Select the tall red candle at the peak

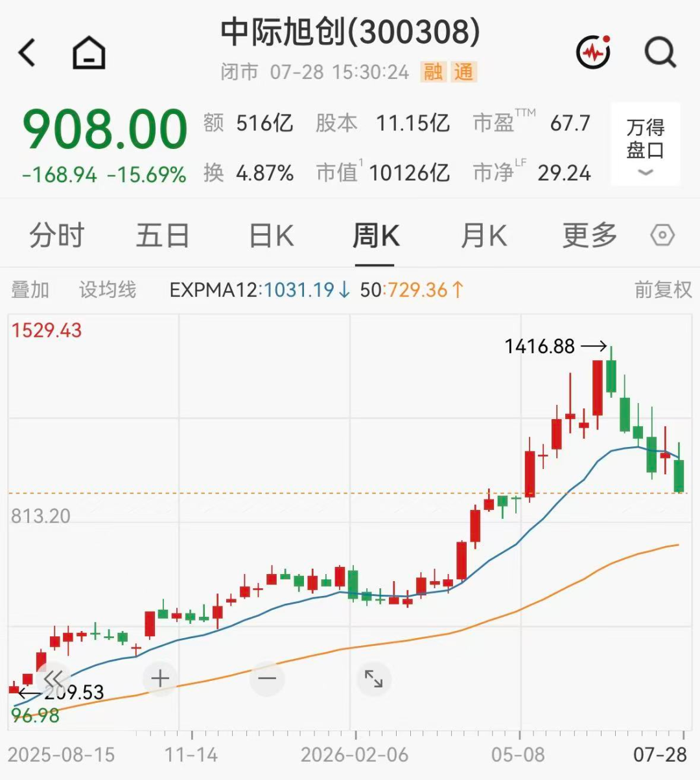tap(598, 388)
